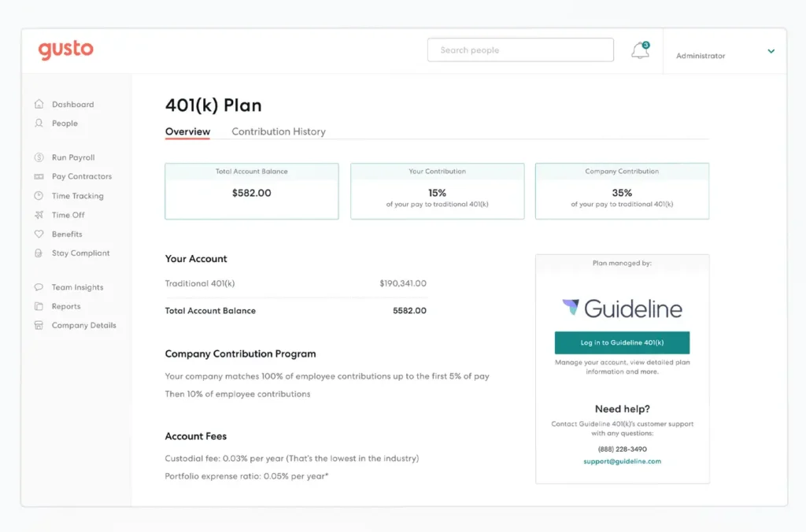The height and width of the screenshot is (532, 806).
Task: Click the Gusto logo
Action: click(x=65, y=50)
